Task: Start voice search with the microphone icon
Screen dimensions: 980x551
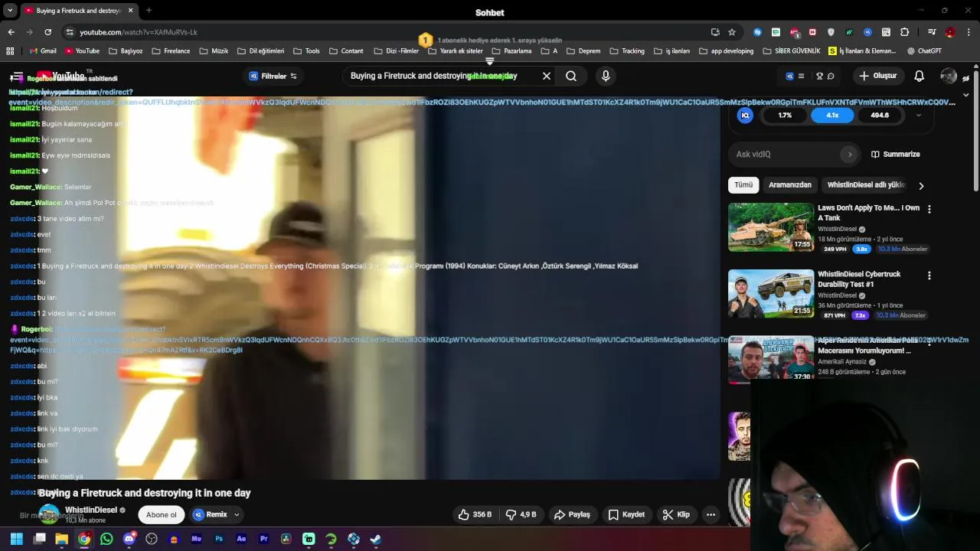Action: (606, 76)
